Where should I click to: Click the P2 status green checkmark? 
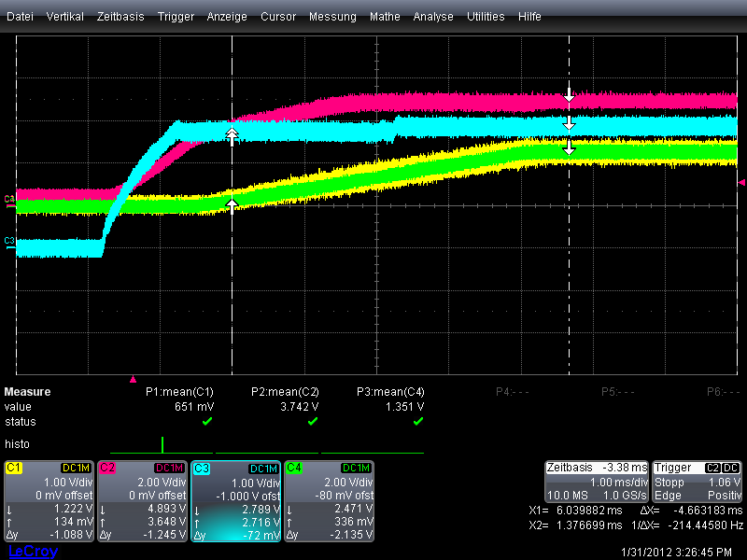coord(313,422)
